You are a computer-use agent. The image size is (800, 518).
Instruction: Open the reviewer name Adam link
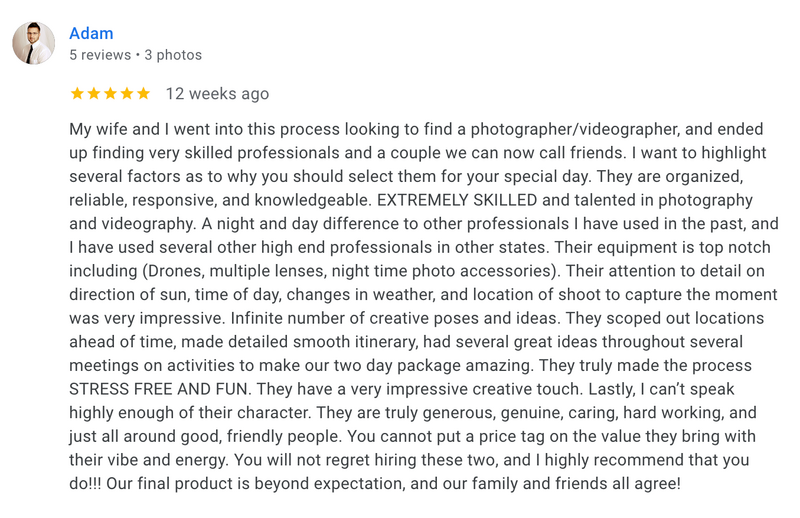pyautogui.click(x=91, y=34)
